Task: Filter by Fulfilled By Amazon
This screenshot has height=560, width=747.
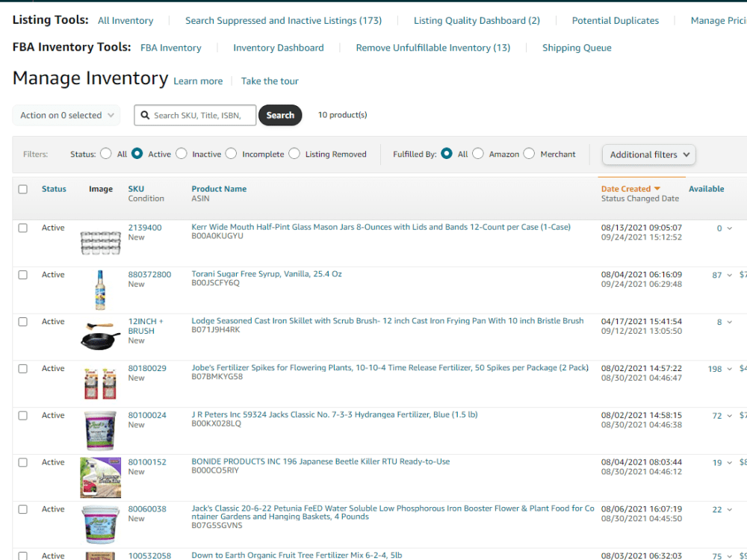Action: 478,153
